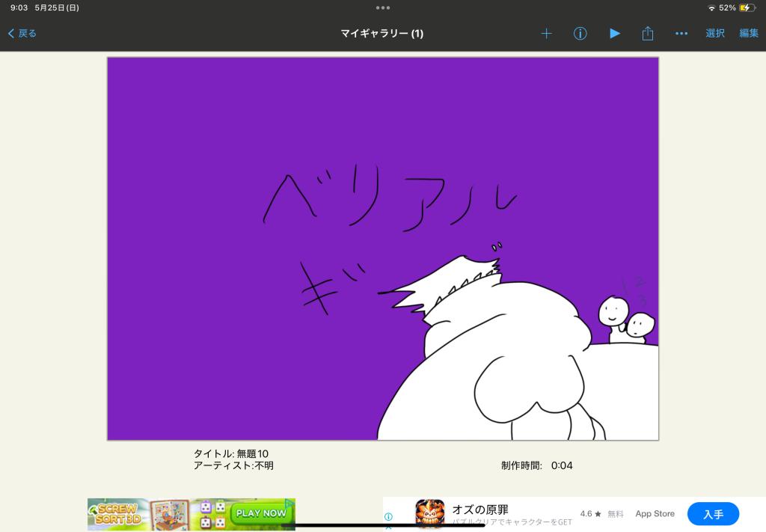
Task: Tap the small ad info icon beside オズの原罪
Action: pos(388,516)
